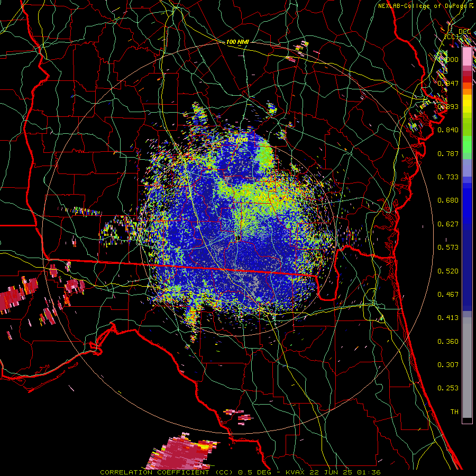The height and width of the screenshot is (476, 476).
Task: Click the "50 NMI" range ring label
Action: click(x=238, y=140)
